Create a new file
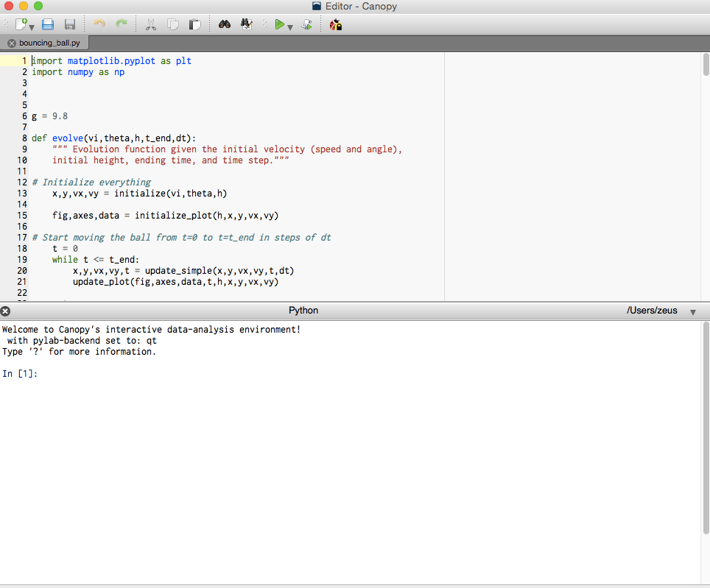This screenshot has width=710, height=588. (x=21, y=24)
